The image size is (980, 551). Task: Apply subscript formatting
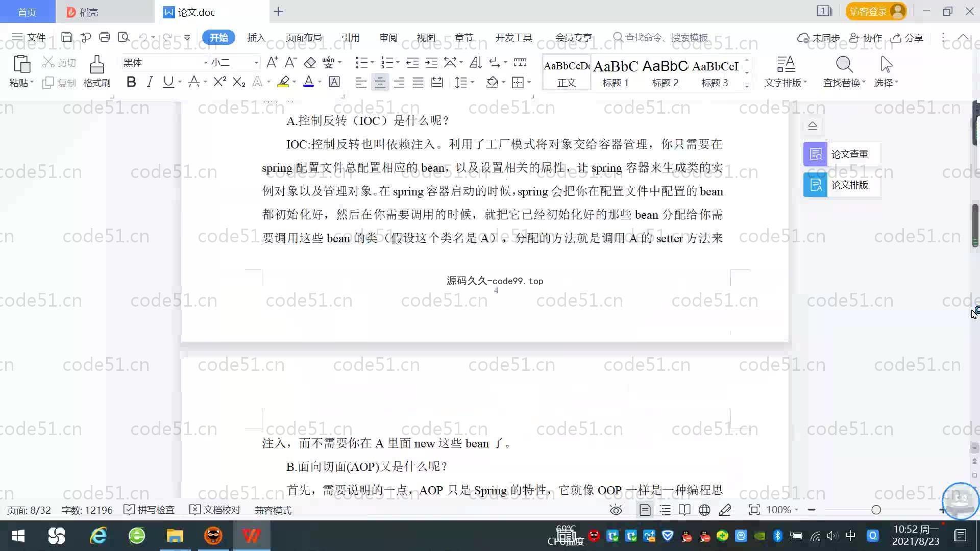click(239, 82)
